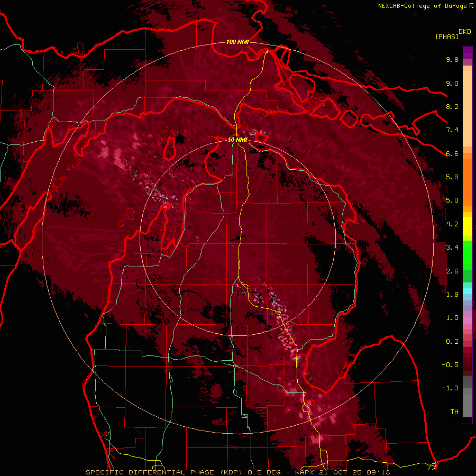Click the DKD legend unit label
This screenshot has width=476, height=476.
[465, 32]
